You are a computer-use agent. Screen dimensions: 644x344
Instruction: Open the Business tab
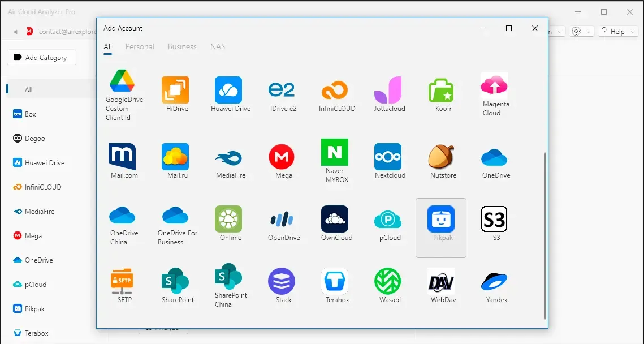coord(182,47)
